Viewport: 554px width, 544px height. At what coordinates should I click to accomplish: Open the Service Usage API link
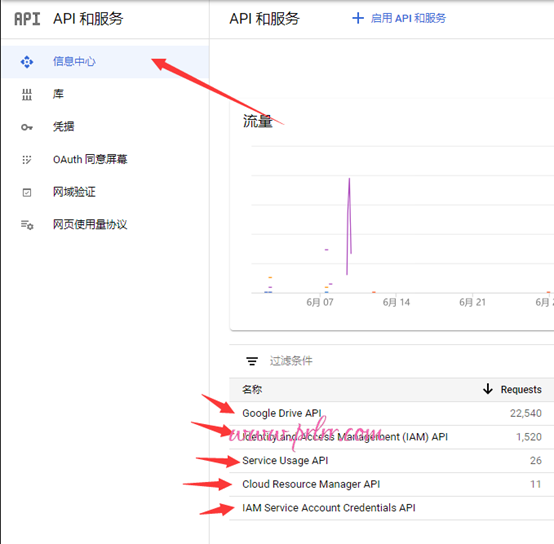pos(285,460)
